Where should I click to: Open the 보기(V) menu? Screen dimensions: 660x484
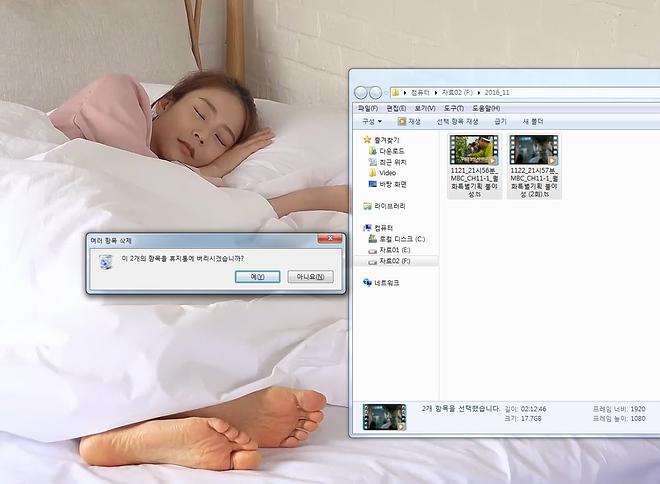point(425,108)
